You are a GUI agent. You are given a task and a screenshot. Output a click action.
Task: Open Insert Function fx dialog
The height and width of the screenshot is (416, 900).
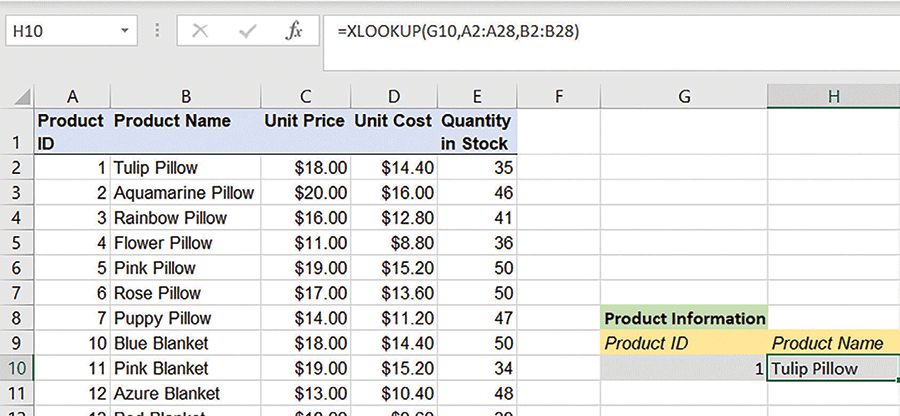click(x=294, y=31)
